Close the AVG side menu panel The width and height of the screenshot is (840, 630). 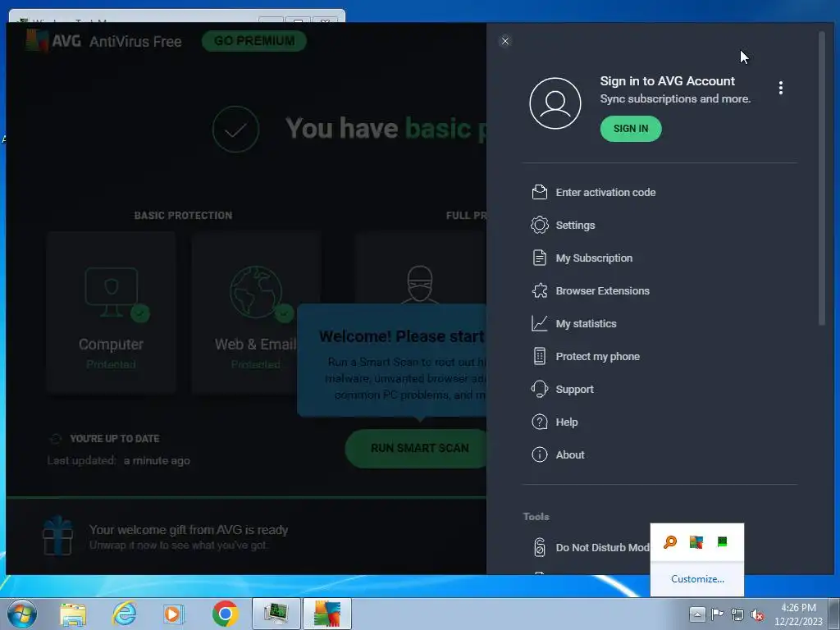pyautogui.click(x=504, y=41)
